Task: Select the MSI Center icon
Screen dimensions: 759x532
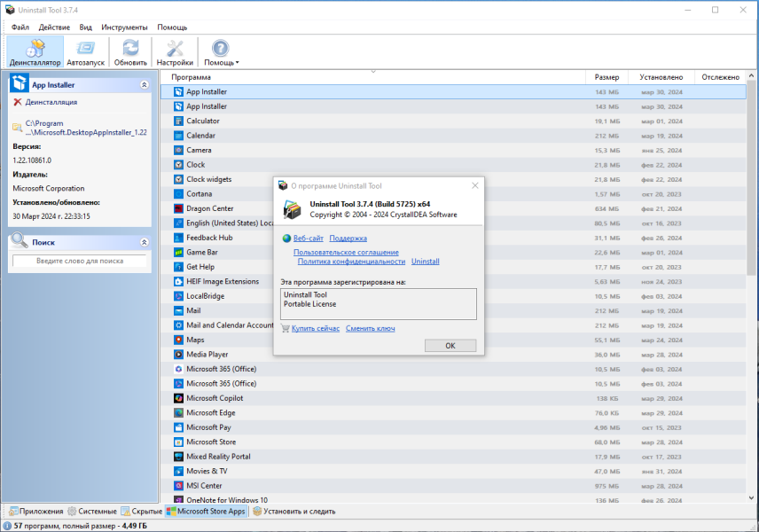Action: 178,486
